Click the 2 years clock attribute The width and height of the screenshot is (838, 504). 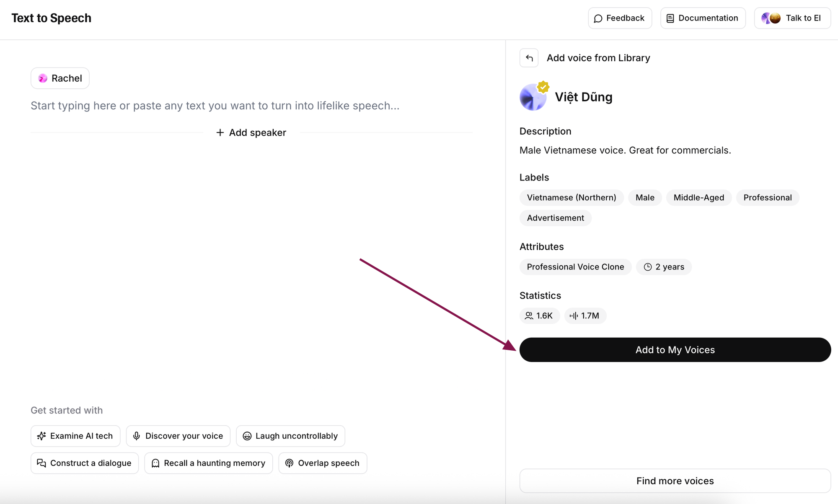click(x=664, y=267)
